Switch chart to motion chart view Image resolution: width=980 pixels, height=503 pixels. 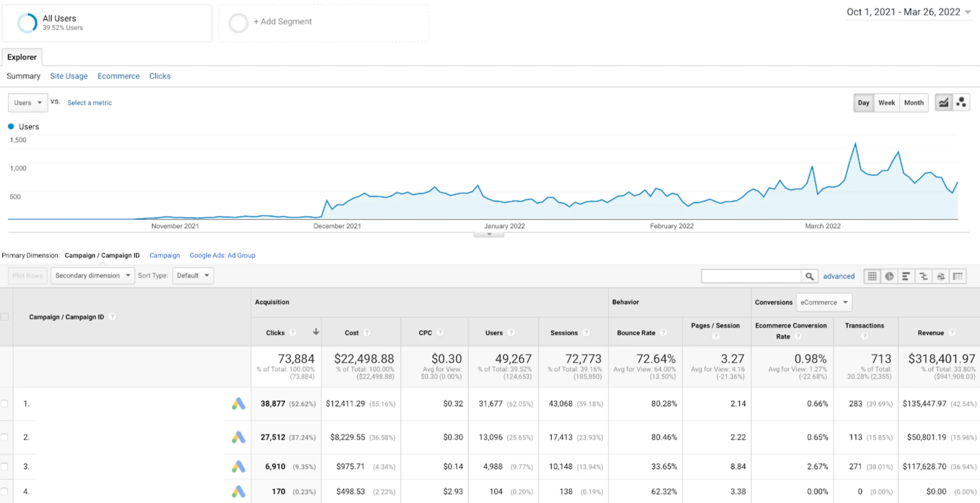coord(961,103)
